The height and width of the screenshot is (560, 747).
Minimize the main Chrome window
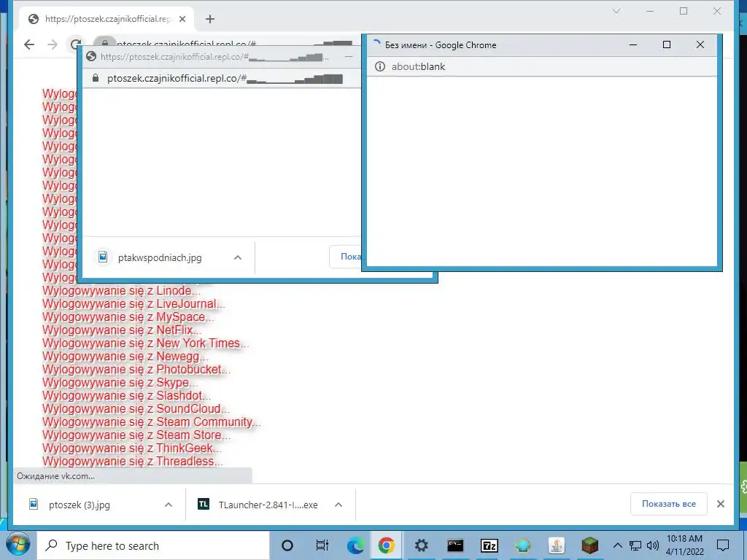point(650,11)
